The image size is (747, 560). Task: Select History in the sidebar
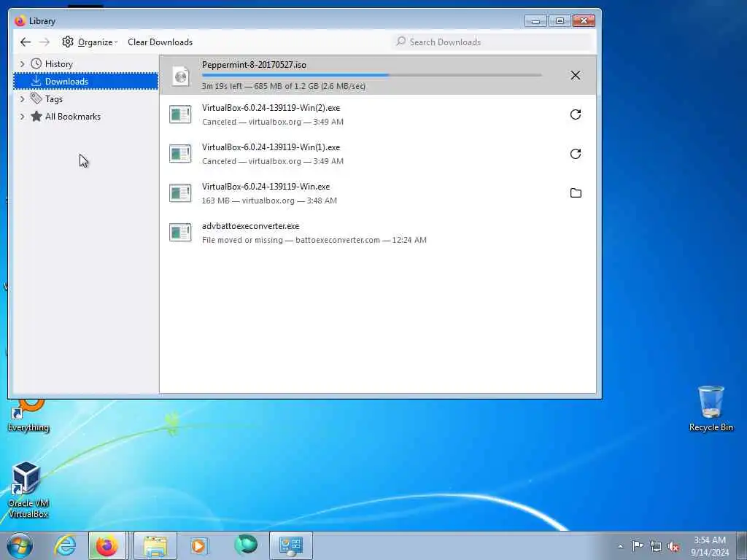[x=58, y=64]
